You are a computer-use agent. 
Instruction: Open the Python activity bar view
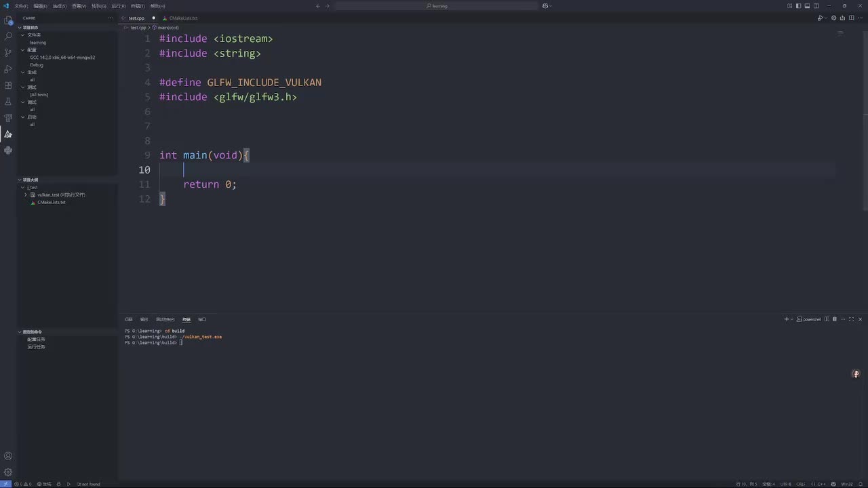click(x=8, y=150)
